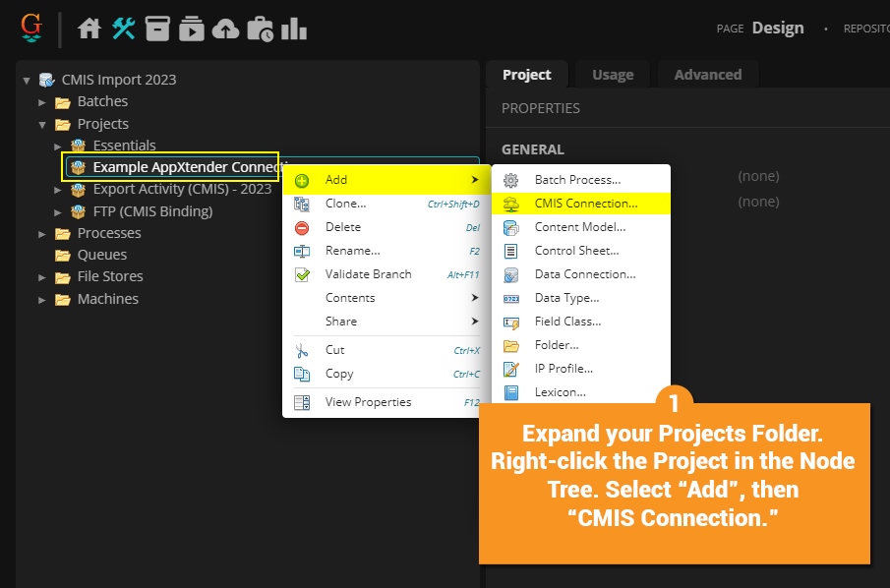Click the IP Profile pencil icon

coord(510,369)
